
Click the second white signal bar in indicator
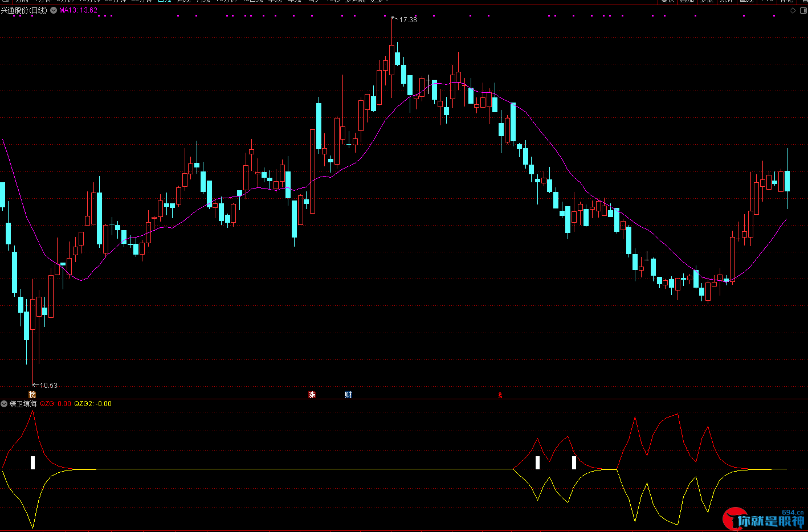(x=537, y=463)
